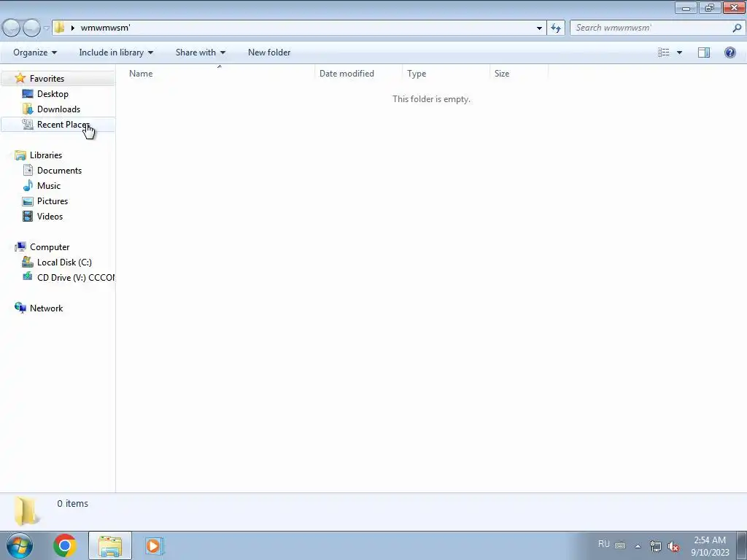The height and width of the screenshot is (560, 747).
Task: Open the recent pages dropdown arrow
Action: coord(46,28)
